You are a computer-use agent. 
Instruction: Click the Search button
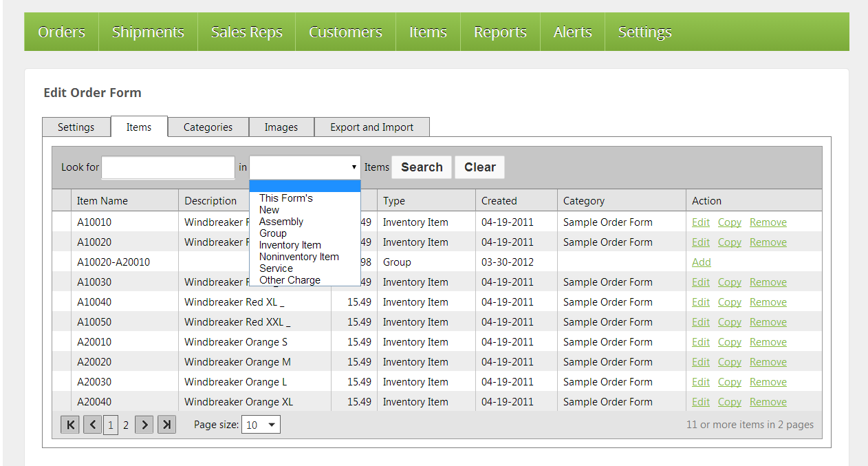(422, 167)
